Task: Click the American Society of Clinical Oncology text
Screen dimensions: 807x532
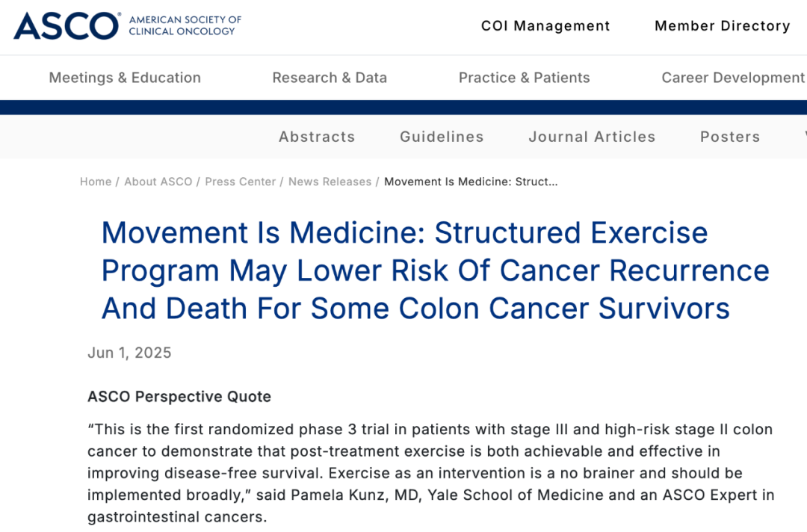Action: tap(185, 25)
